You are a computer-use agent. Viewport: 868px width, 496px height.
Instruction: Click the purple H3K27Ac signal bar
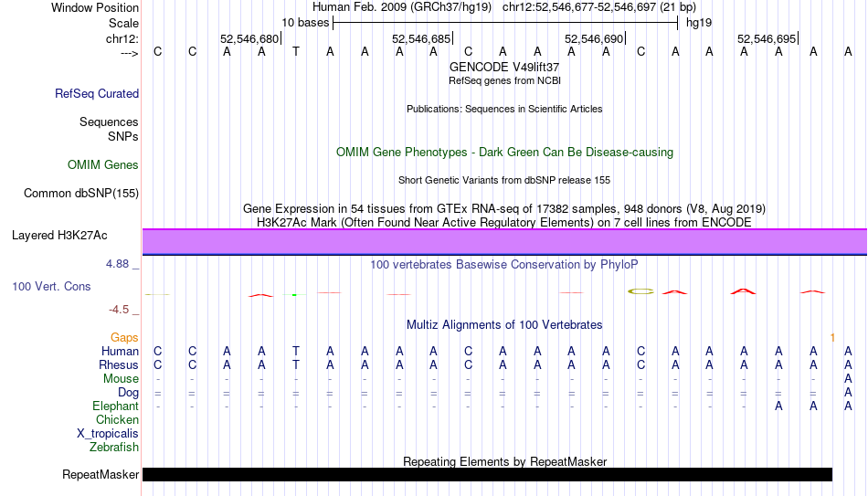tap(504, 242)
